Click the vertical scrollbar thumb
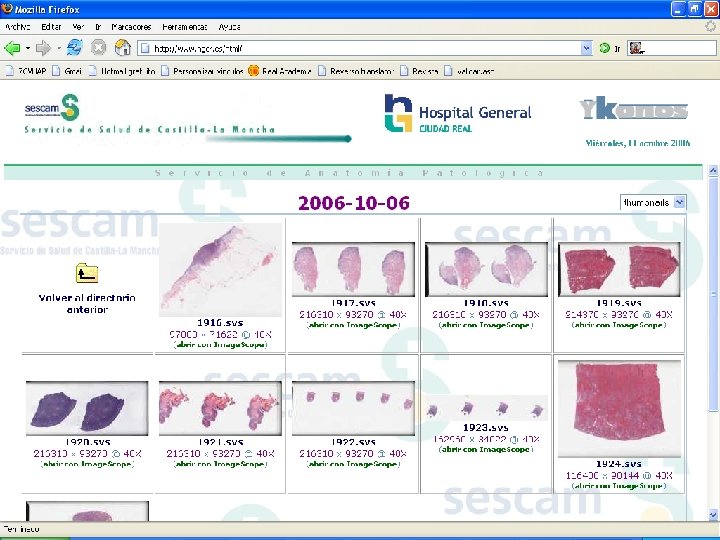This screenshot has width=720, height=540. click(x=713, y=294)
